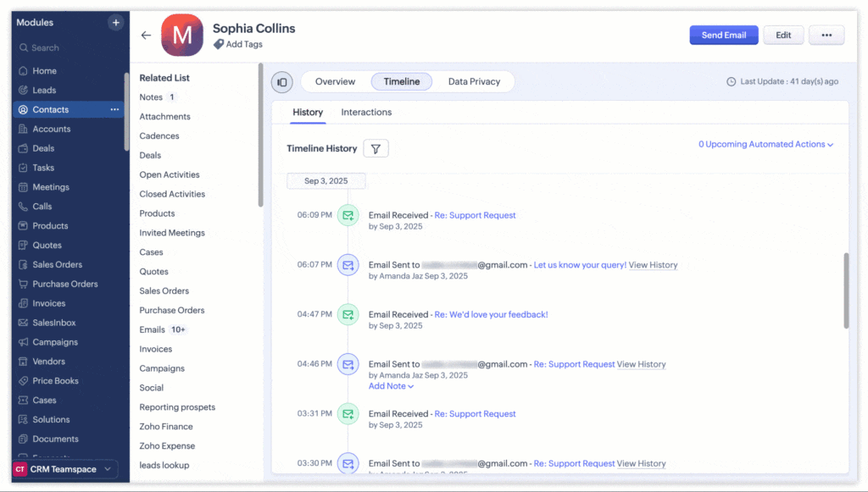Open the Re: Support Request email link
The width and height of the screenshot is (868, 492).
point(475,214)
